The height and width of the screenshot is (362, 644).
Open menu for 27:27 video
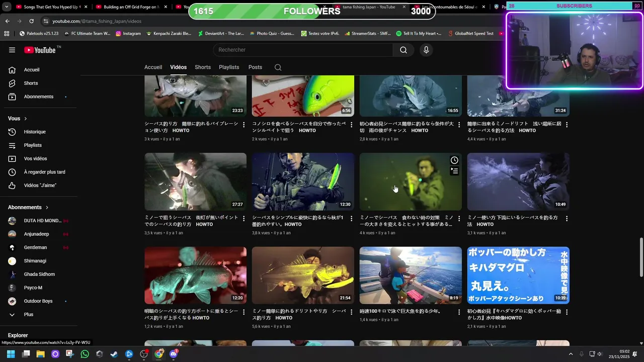tap(244, 219)
